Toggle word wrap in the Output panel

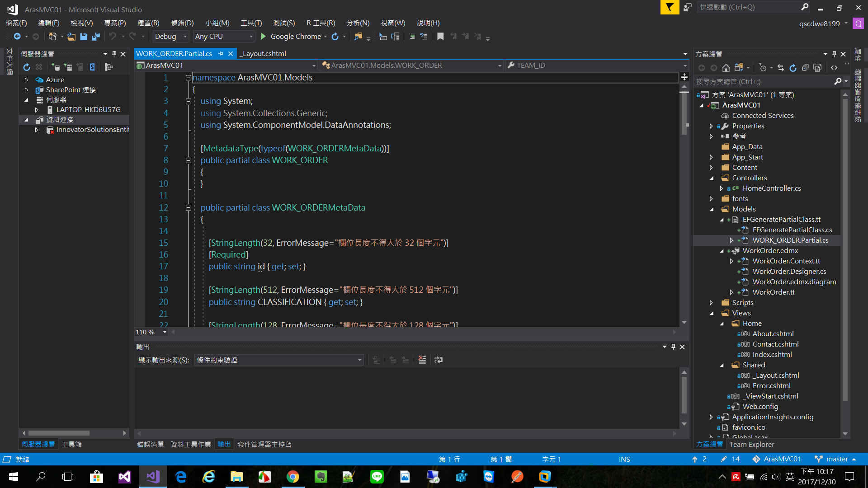439,360
